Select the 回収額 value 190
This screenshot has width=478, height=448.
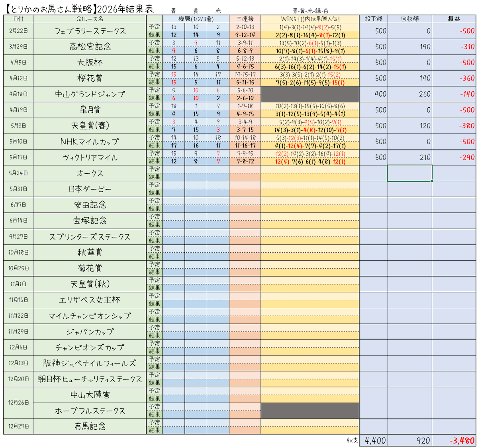(x=409, y=47)
